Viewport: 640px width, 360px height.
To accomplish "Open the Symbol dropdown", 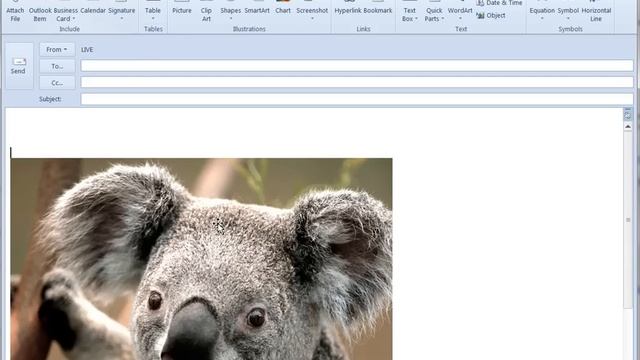I will click(568, 11).
